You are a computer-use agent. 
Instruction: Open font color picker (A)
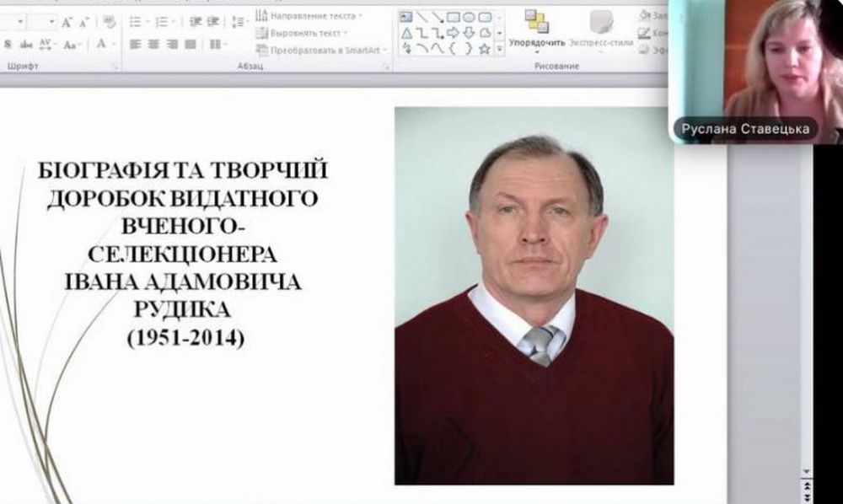(x=101, y=44)
